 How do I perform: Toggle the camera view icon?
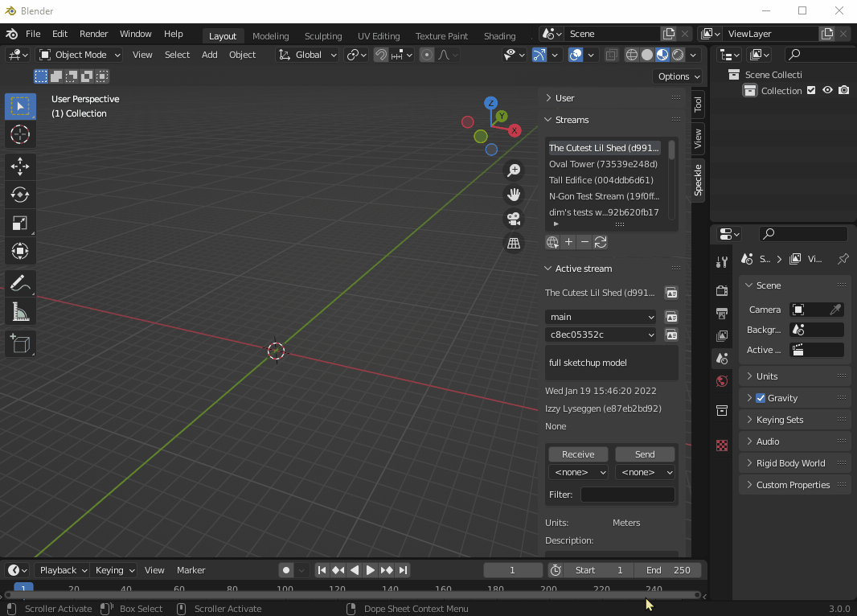click(514, 219)
